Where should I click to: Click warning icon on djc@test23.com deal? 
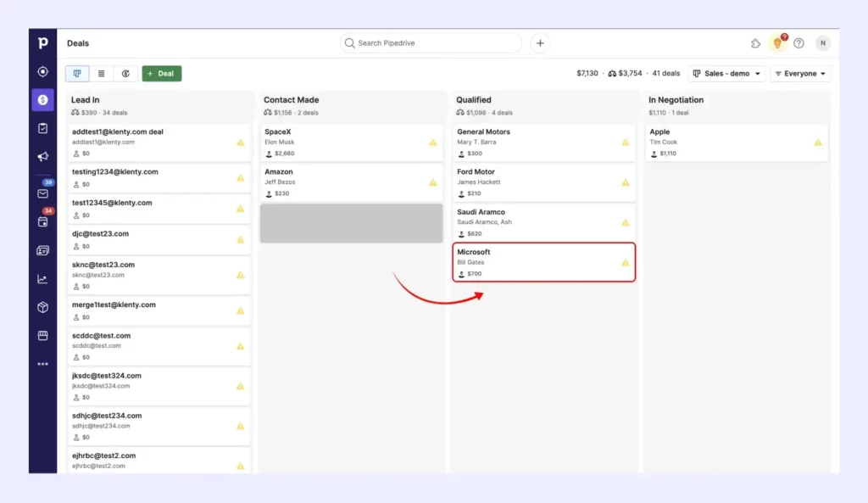point(240,240)
